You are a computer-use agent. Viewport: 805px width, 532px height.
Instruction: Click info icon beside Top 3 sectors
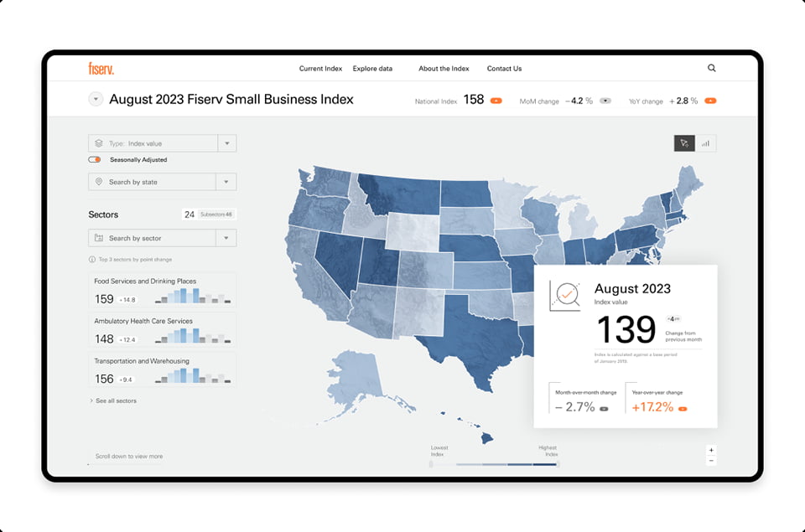click(92, 260)
